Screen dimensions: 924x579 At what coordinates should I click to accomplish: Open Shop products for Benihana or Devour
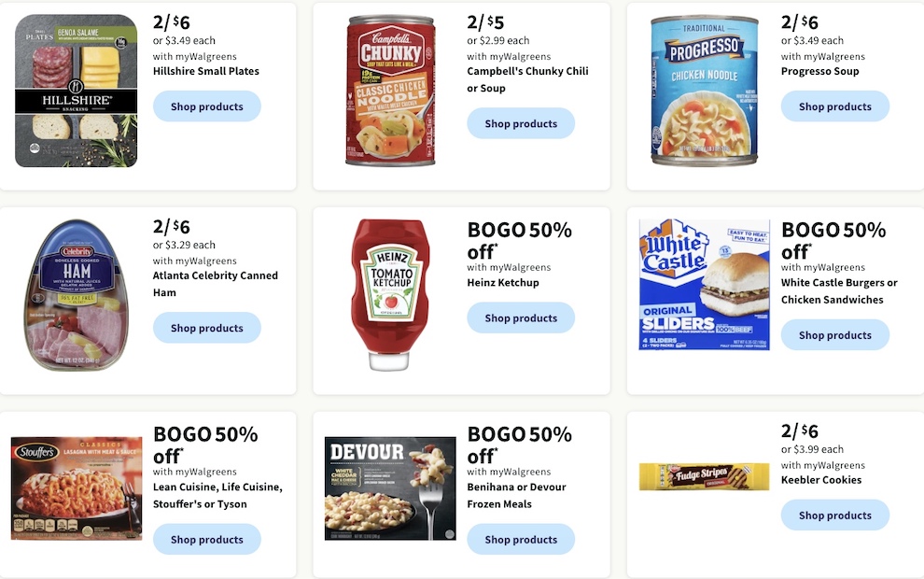point(521,540)
